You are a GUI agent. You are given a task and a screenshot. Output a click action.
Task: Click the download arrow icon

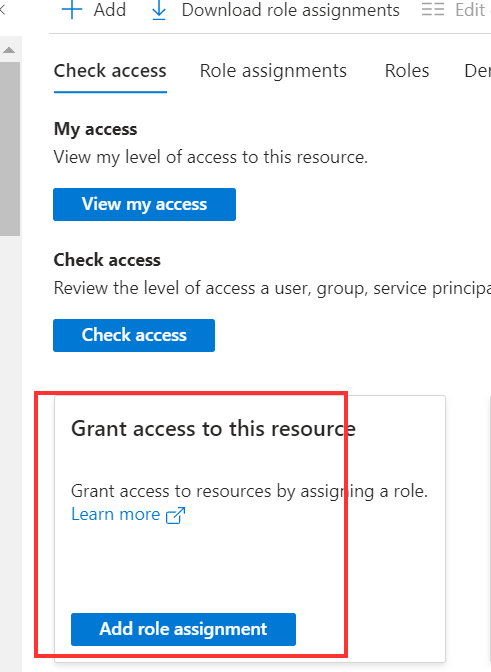(159, 10)
